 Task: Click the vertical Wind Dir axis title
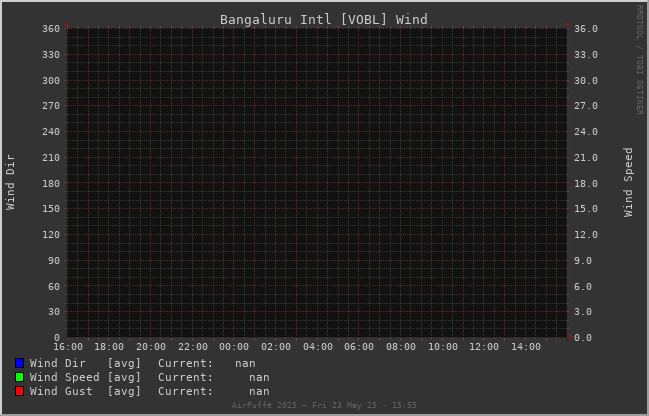coord(10,183)
